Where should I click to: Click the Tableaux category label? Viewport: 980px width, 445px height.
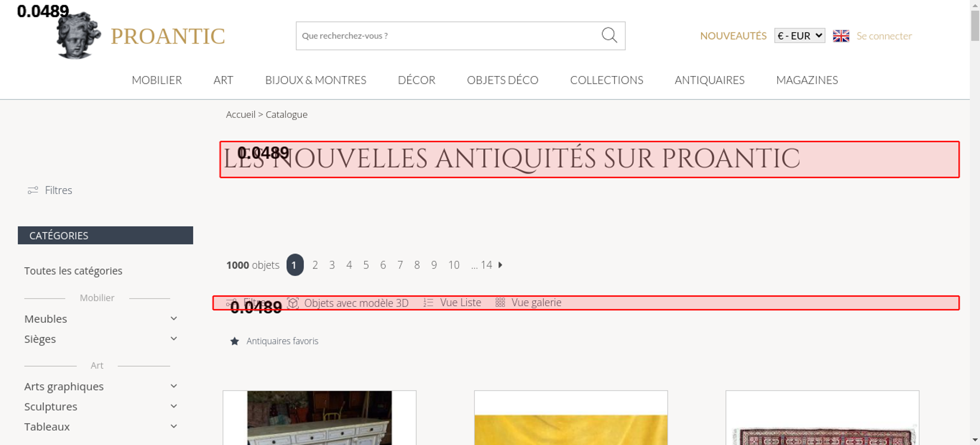47,426
